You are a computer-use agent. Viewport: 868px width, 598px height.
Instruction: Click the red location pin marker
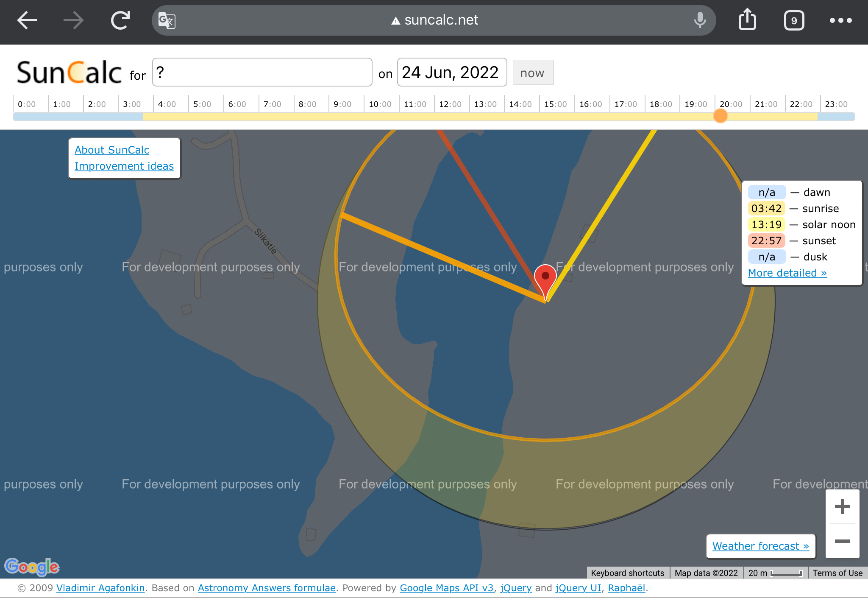(545, 279)
